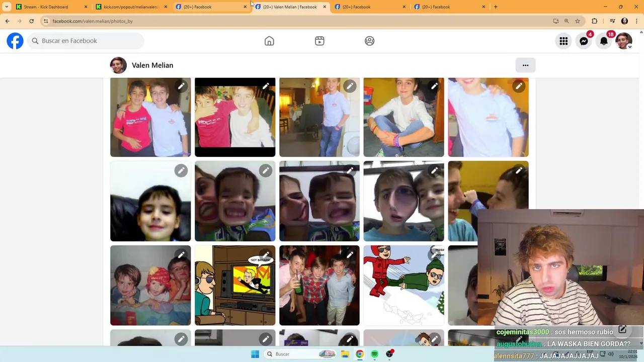This screenshot has height=362, width=644.
Task: Click the three-dots options button beside Valen Melian
Action: click(x=525, y=65)
